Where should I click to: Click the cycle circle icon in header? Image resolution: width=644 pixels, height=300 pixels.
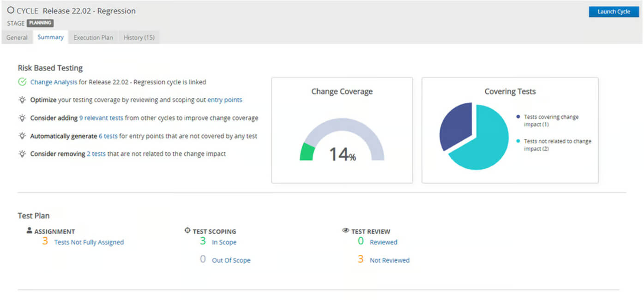click(x=11, y=11)
